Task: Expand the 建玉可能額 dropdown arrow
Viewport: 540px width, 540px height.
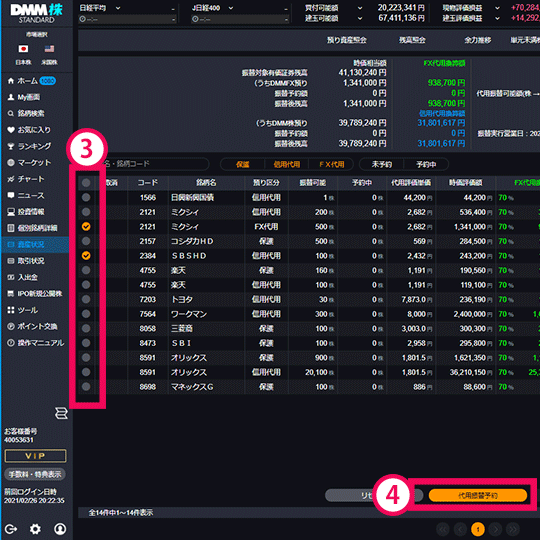Action: [360, 18]
